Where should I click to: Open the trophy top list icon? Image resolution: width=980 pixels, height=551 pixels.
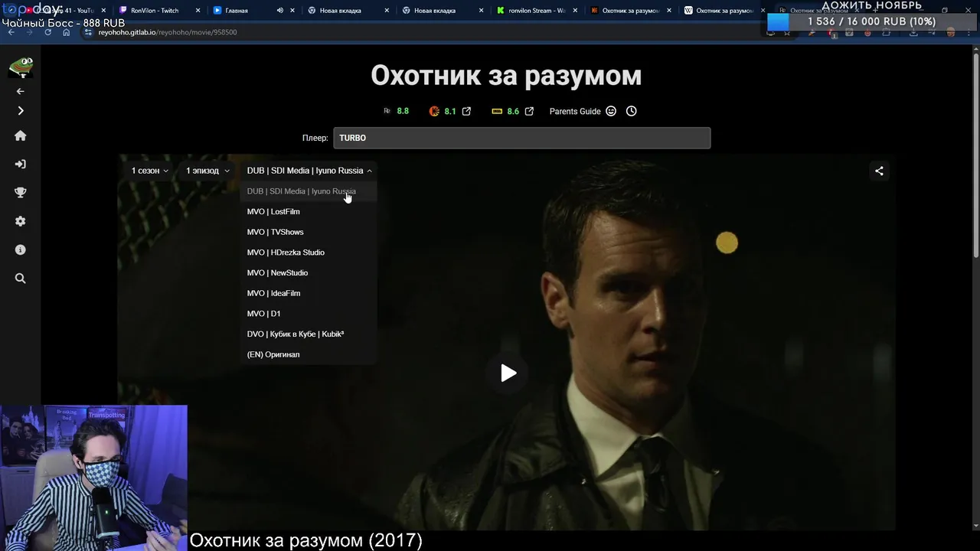[x=21, y=193]
